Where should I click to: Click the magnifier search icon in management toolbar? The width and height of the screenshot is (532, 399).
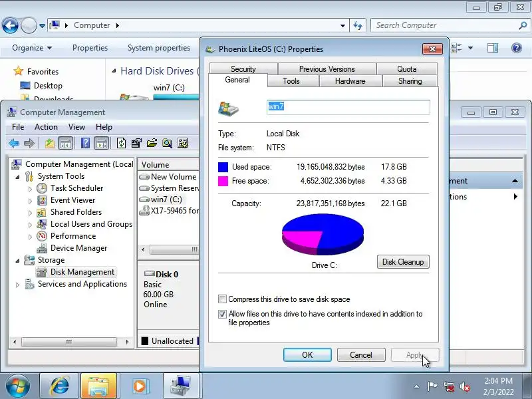[167, 143]
